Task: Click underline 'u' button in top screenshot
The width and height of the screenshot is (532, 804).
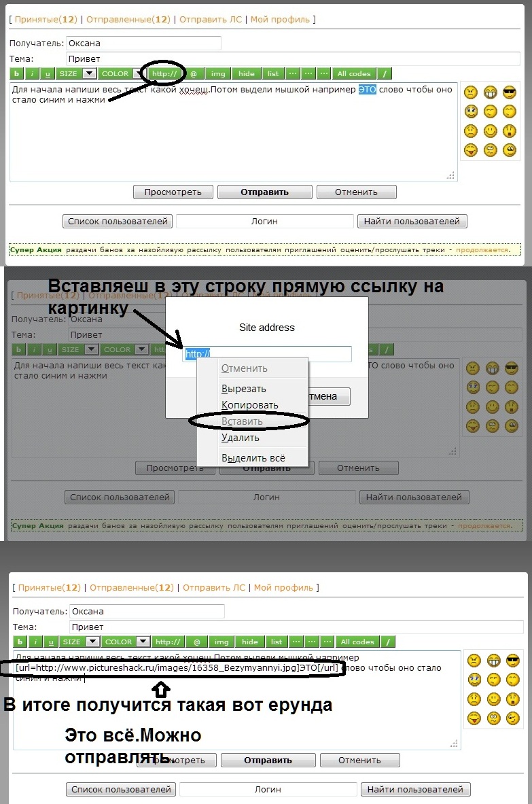Action: click(48, 74)
